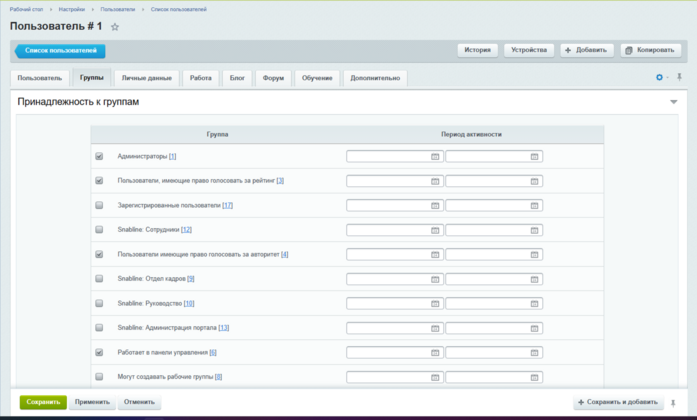Viewport: 697px width, 420px height.
Task: Open end date calendar for Snabline: Руководство
Action: pos(534,304)
